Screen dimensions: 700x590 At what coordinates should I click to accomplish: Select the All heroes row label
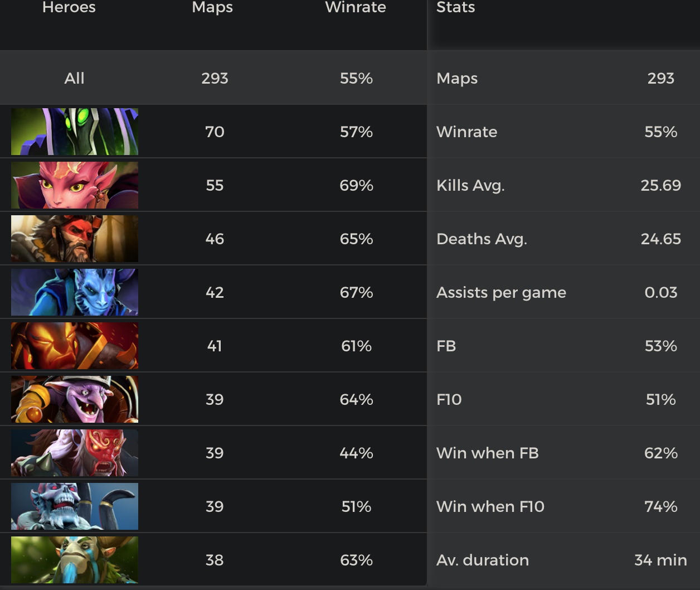(74, 78)
